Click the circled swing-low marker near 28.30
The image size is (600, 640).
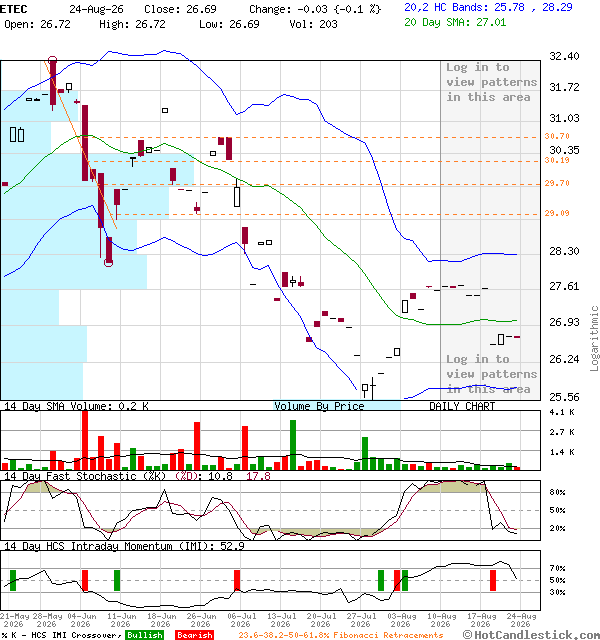pos(109,262)
